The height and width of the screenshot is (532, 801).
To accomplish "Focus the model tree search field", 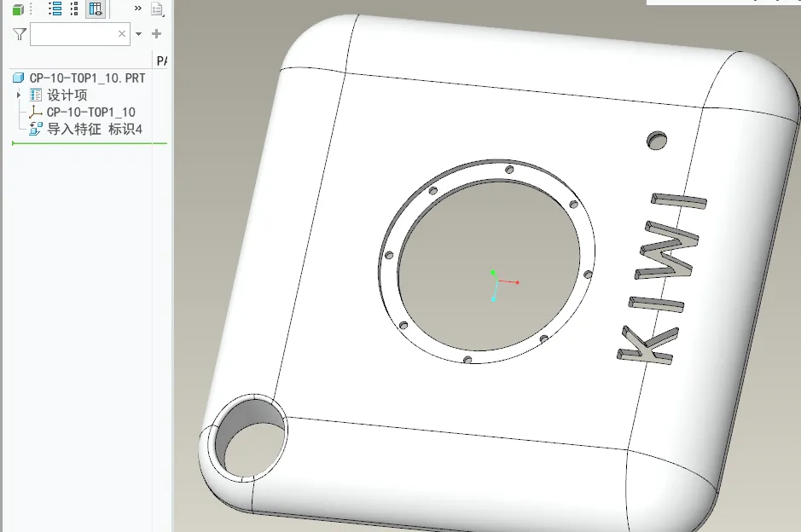I will coord(79,34).
